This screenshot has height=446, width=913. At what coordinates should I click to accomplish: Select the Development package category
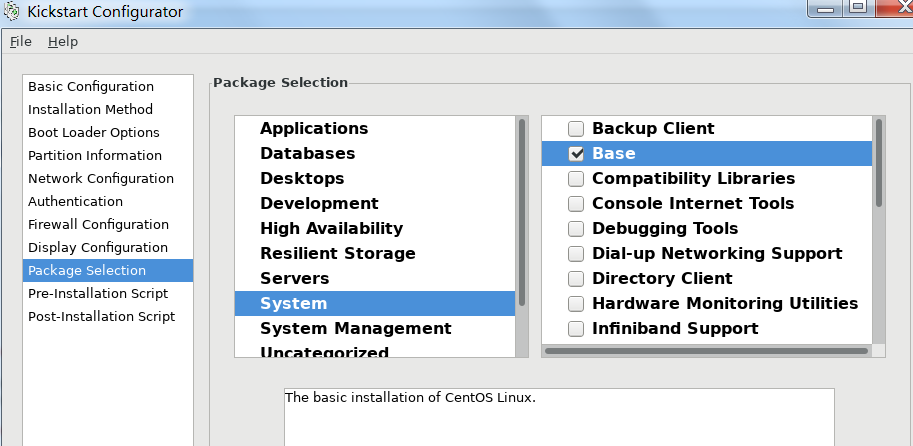click(319, 203)
